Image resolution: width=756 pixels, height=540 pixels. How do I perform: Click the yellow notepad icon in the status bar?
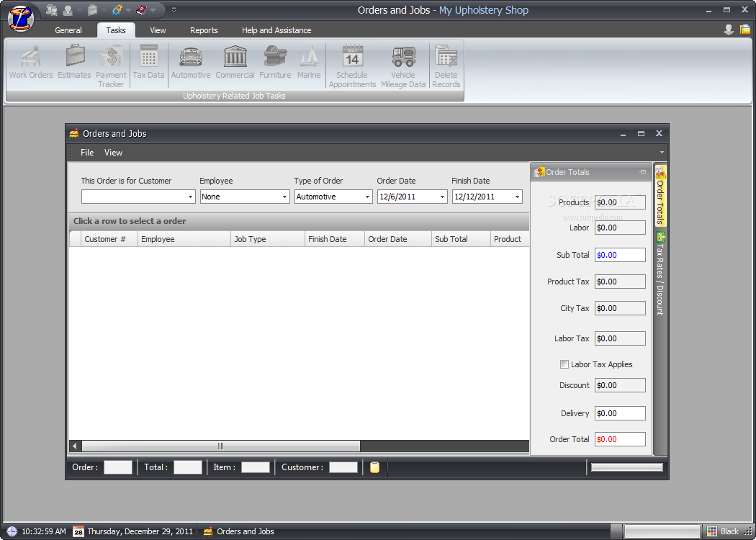(x=374, y=467)
